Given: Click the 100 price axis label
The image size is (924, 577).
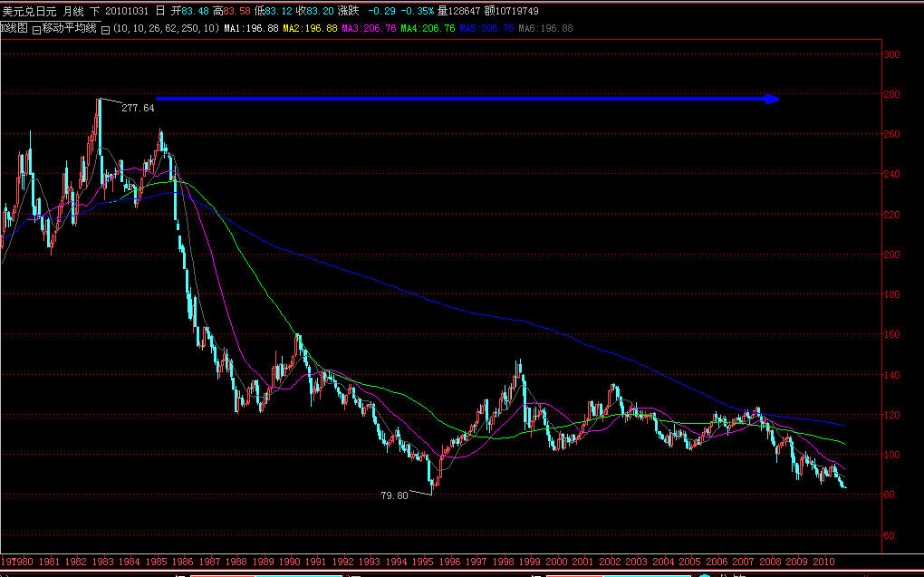Looking at the screenshot, I should (x=892, y=455).
